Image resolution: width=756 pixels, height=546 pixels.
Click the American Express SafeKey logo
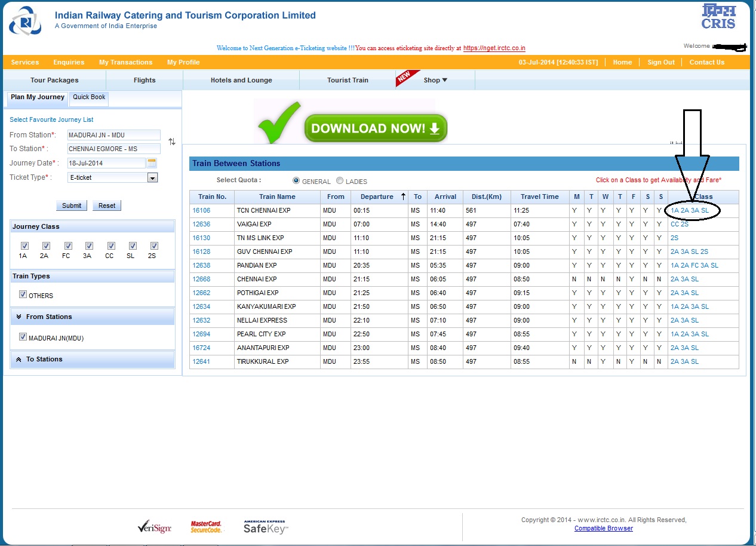click(x=266, y=526)
